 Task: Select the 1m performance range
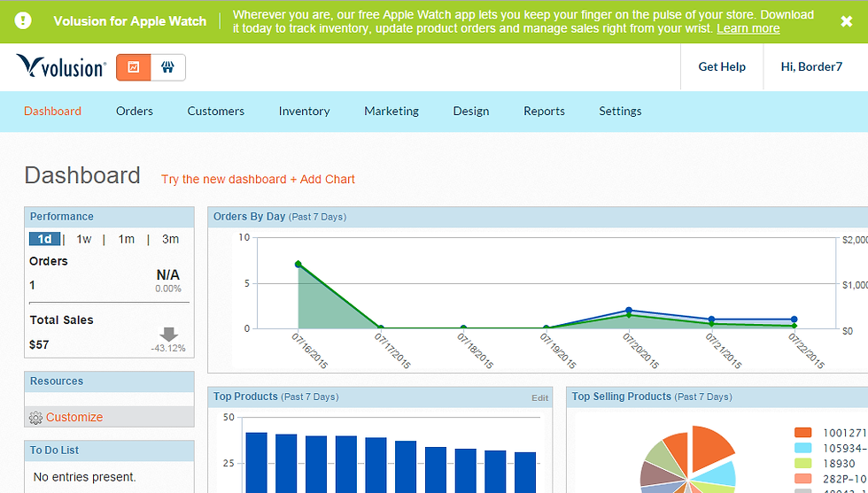[126, 239]
